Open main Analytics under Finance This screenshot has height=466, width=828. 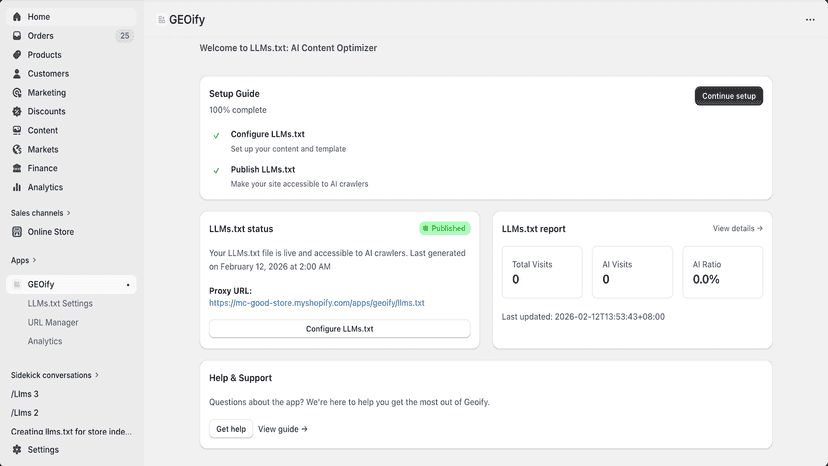pyautogui.click(x=71, y=187)
